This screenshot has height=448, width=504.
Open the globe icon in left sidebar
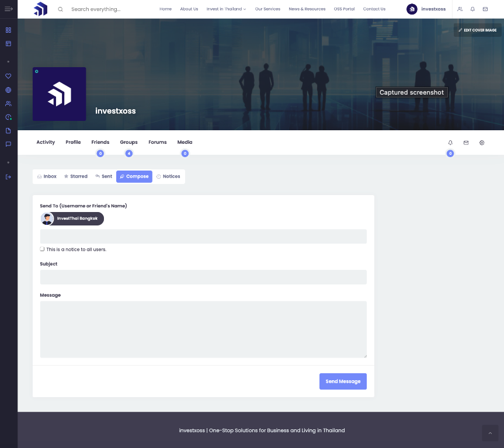[8, 90]
